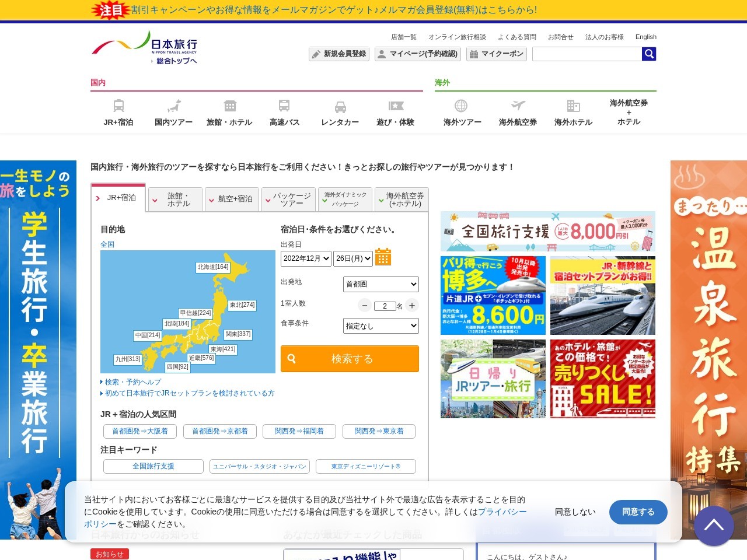Screen dimensions: 747x560
Task: Click the 関西発⇒東京着 popular route
Action: 379,431
